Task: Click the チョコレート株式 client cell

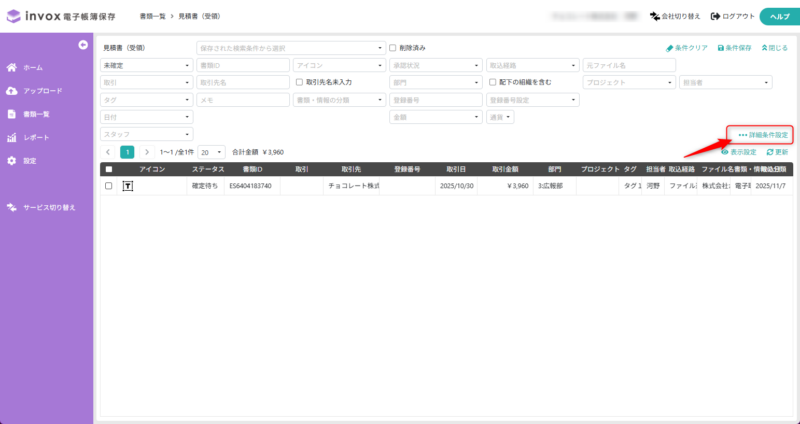Action: [354, 186]
